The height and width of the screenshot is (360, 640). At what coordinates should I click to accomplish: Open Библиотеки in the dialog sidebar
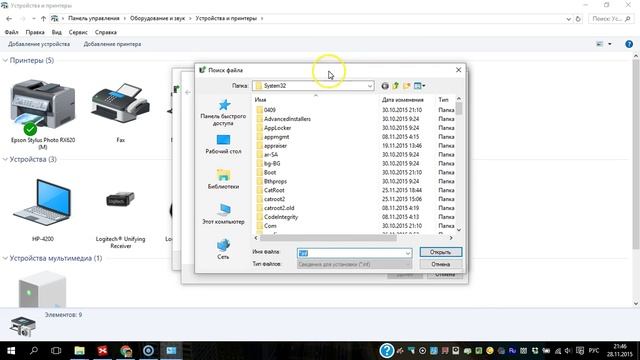pyautogui.click(x=223, y=179)
